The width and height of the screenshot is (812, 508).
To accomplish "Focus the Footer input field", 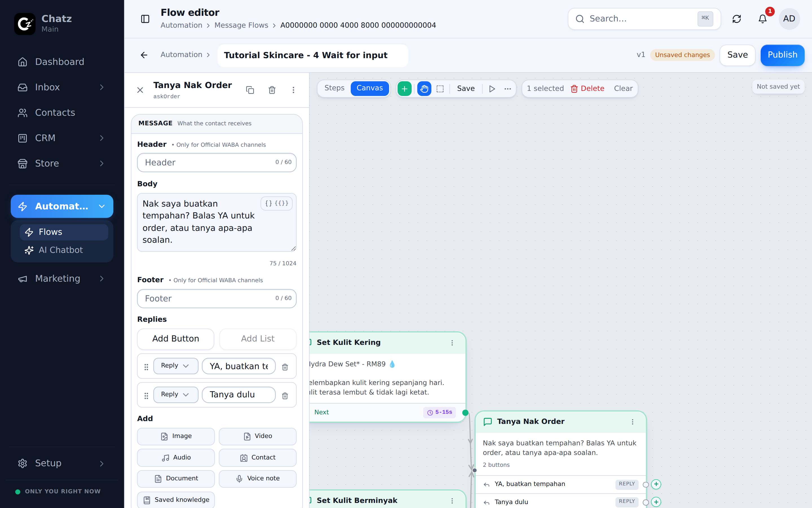I will pyautogui.click(x=217, y=299).
